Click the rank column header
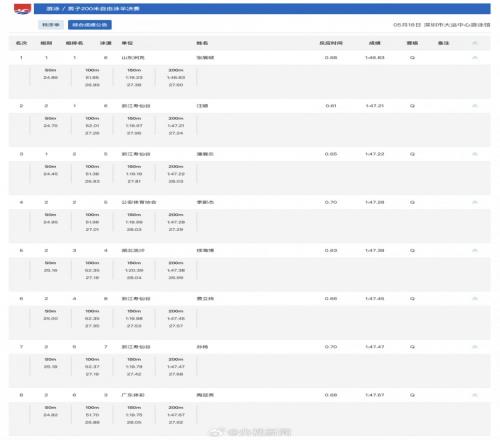Screen dimensions: 500x440 click(21, 43)
